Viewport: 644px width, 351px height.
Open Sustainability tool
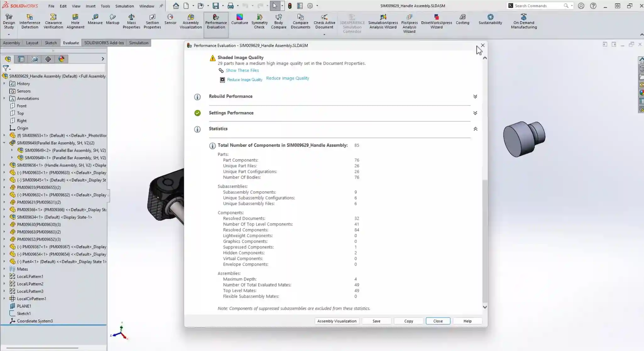coord(490,19)
